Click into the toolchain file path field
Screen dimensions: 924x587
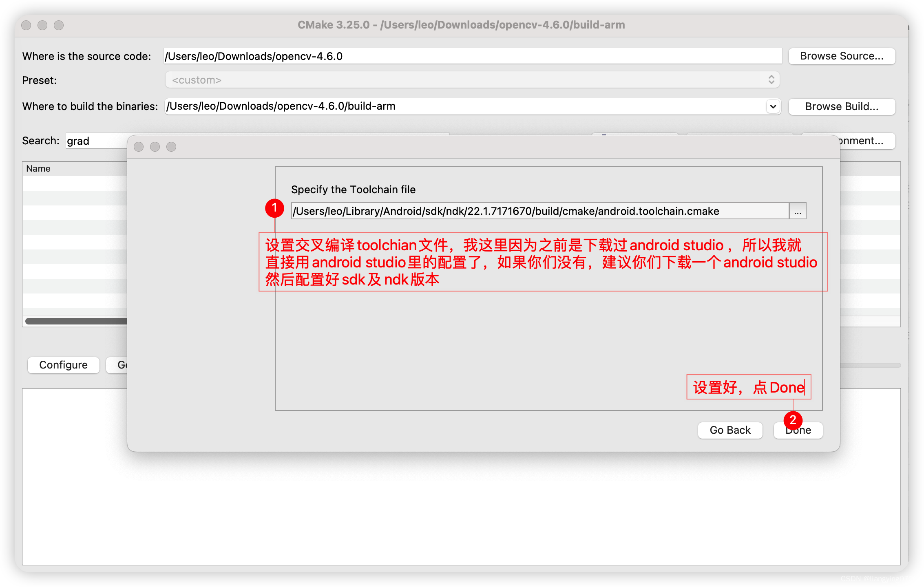click(539, 211)
